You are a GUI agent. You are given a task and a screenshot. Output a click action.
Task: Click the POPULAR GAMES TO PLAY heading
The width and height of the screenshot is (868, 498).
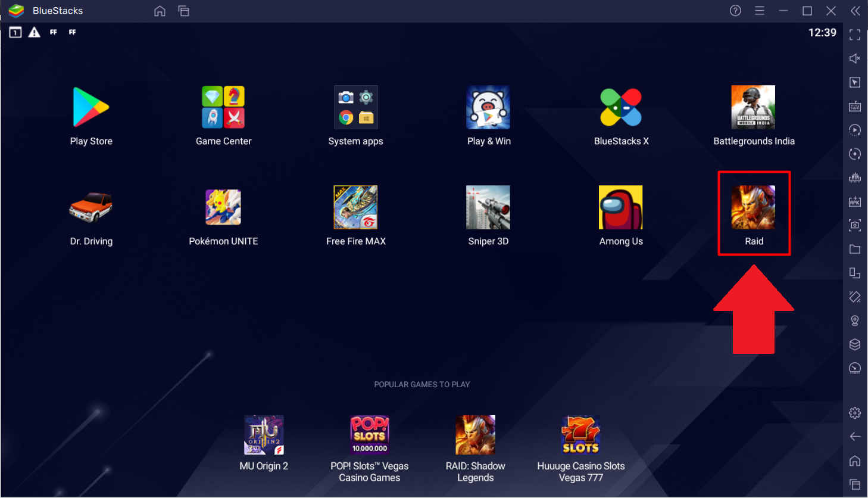(422, 385)
